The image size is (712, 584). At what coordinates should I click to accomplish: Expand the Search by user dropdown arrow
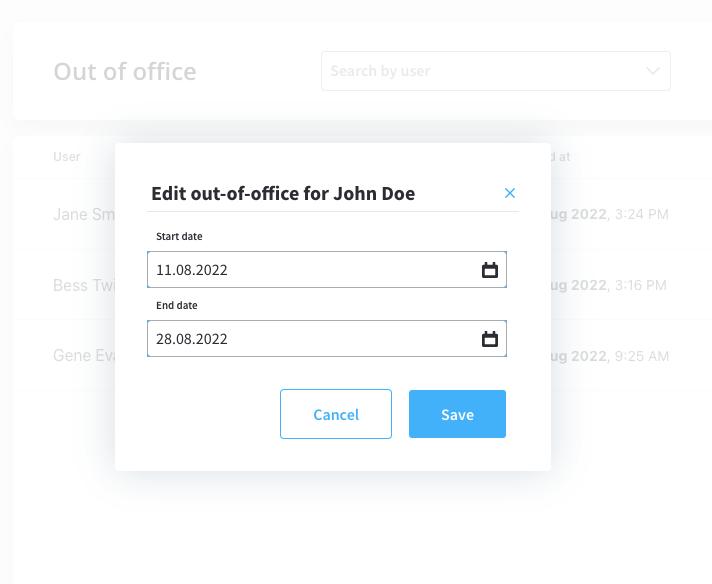tap(653, 71)
